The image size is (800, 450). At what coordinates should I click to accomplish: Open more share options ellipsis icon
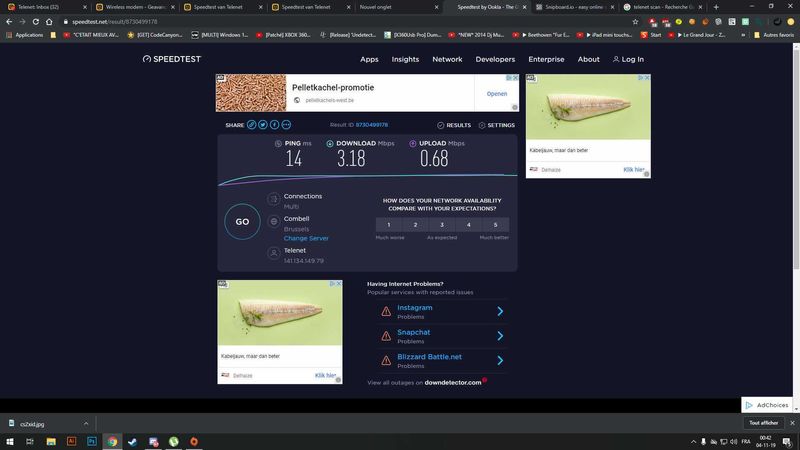pos(286,125)
